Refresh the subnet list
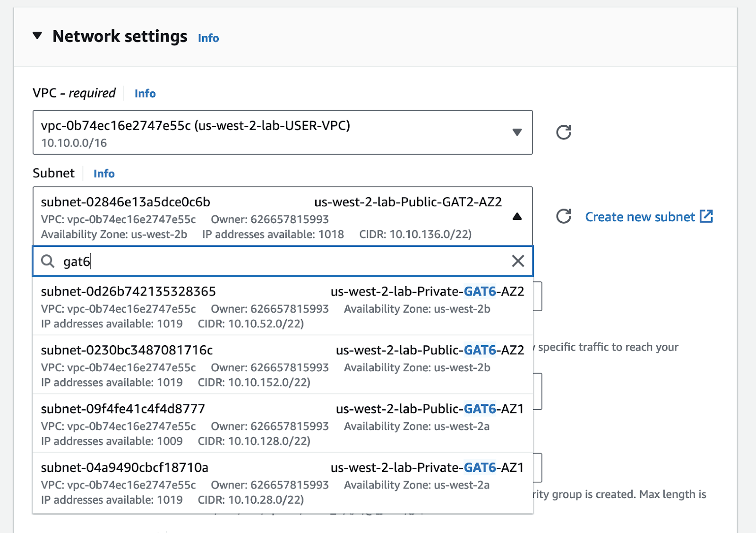This screenshot has height=533, width=756. coord(563,217)
